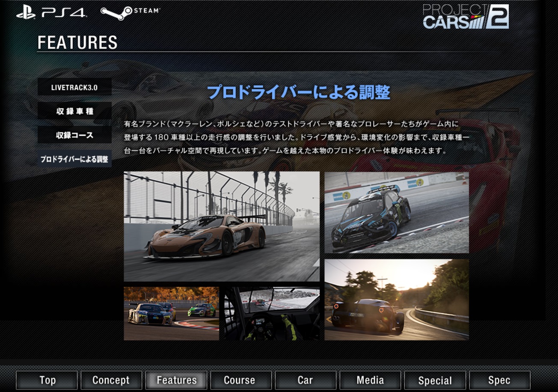
Task: Open the Car tab
Action: pyautogui.click(x=306, y=380)
